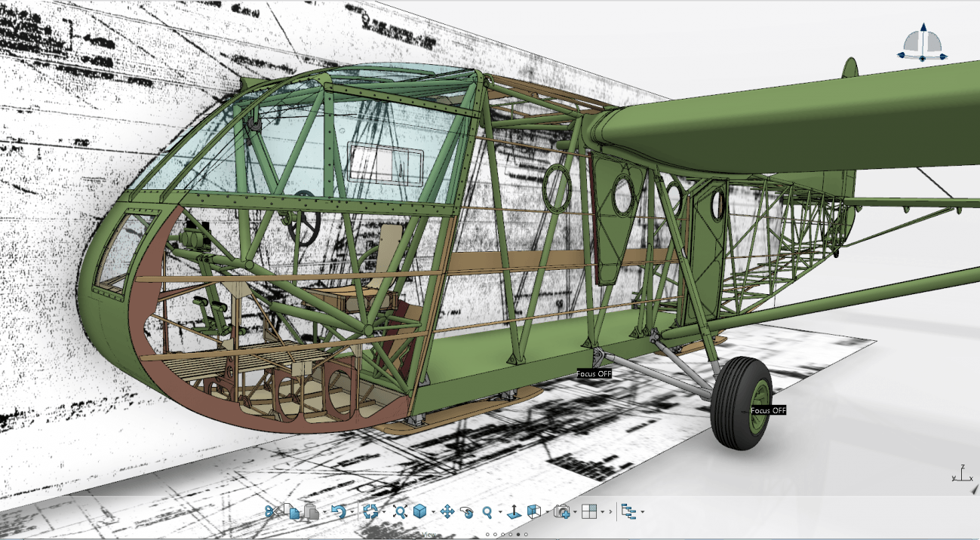Open the multi-view layout dropdown arrow
Image resolution: width=980 pixels, height=540 pixels.
coord(602,513)
